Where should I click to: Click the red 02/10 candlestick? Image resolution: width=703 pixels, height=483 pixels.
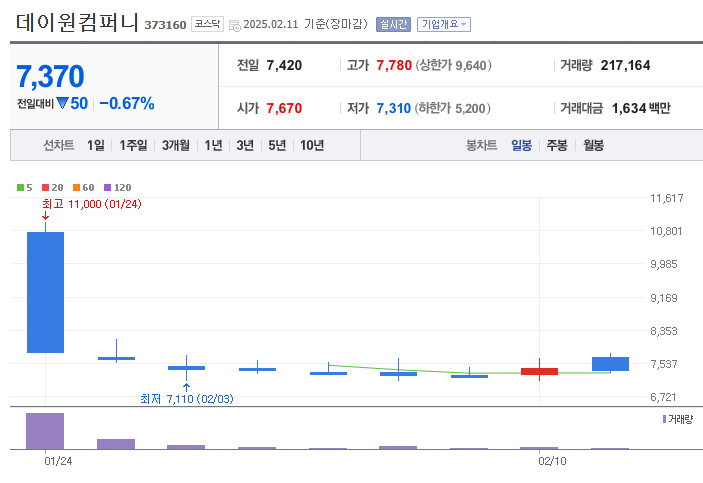(x=539, y=371)
